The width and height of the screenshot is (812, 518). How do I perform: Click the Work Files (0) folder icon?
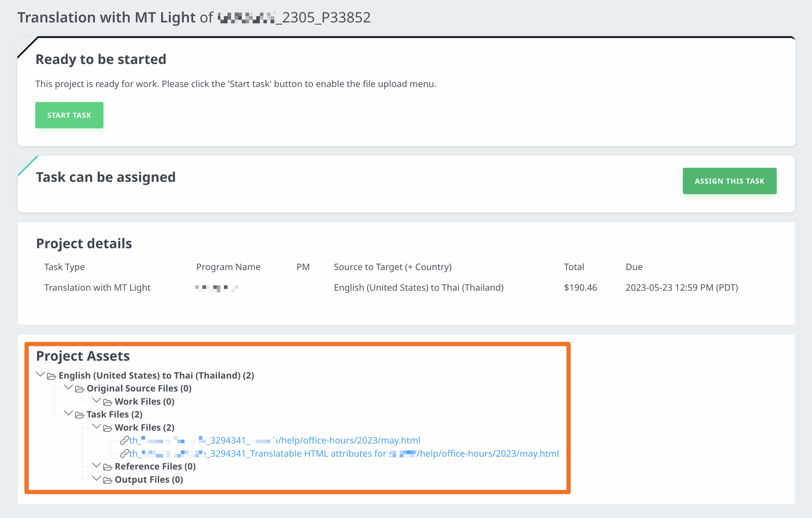tap(108, 402)
